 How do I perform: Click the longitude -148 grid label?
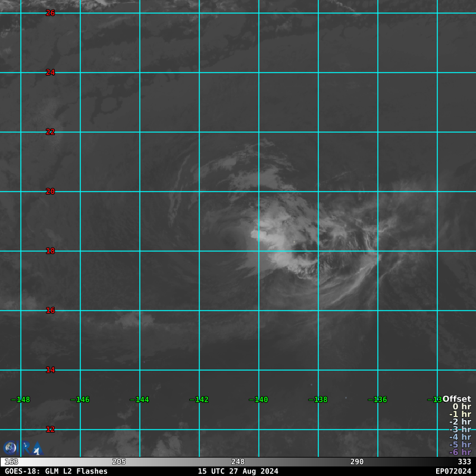[x=21, y=400]
